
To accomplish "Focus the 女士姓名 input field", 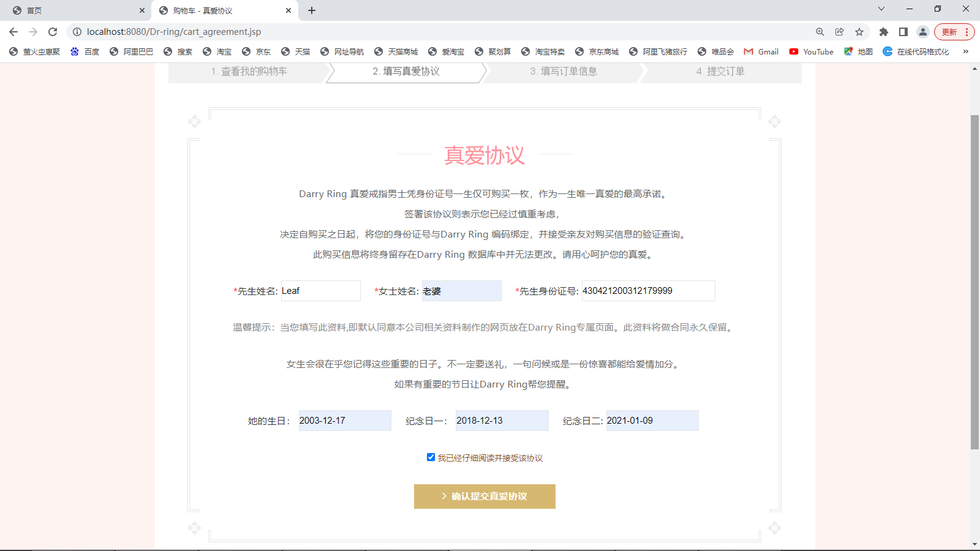I will point(461,291).
